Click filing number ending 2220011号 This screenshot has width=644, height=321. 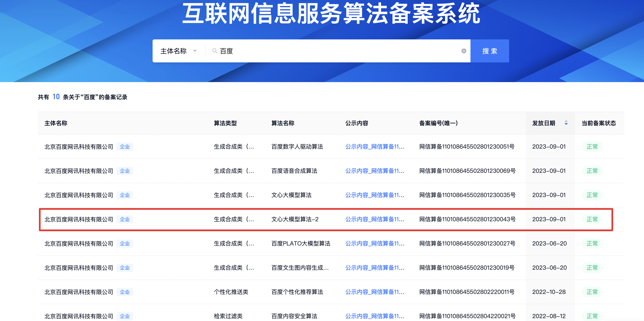(467, 292)
